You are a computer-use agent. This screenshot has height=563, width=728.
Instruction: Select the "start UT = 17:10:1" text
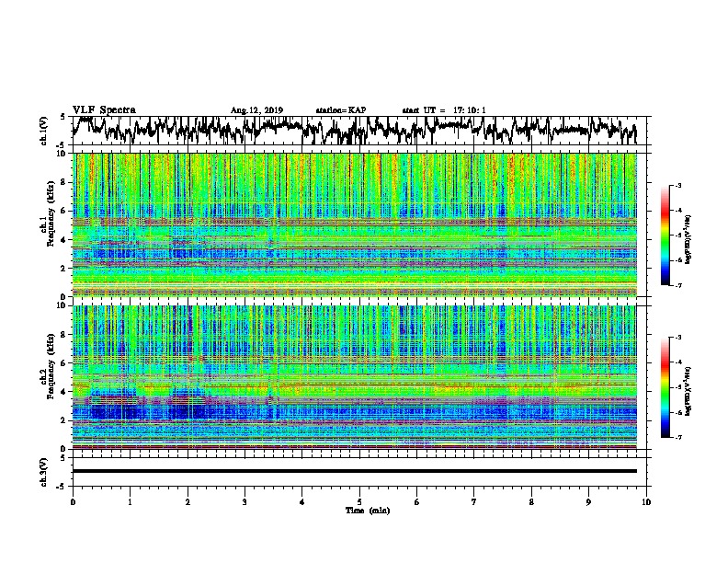point(444,110)
